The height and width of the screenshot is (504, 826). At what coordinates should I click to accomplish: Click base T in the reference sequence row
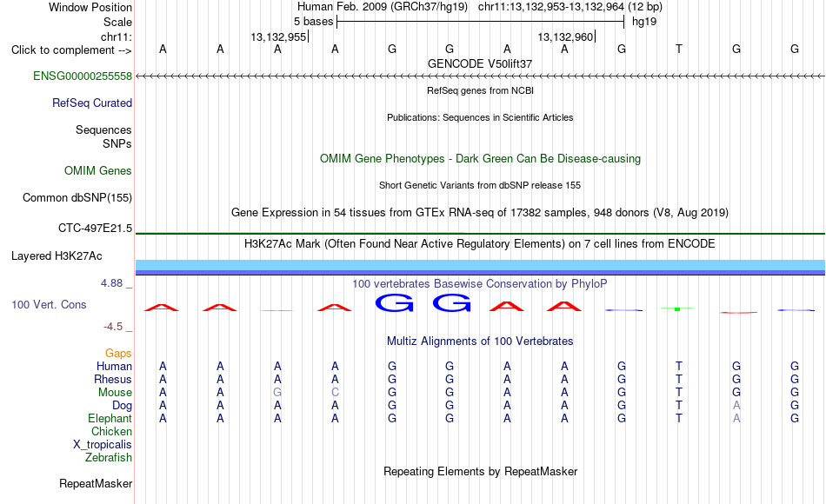click(x=679, y=49)
